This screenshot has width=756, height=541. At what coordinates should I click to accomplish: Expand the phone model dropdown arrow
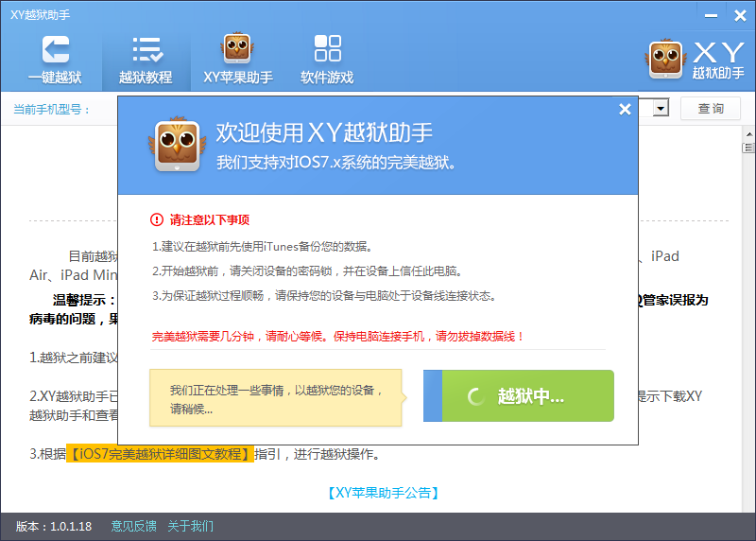661,108
